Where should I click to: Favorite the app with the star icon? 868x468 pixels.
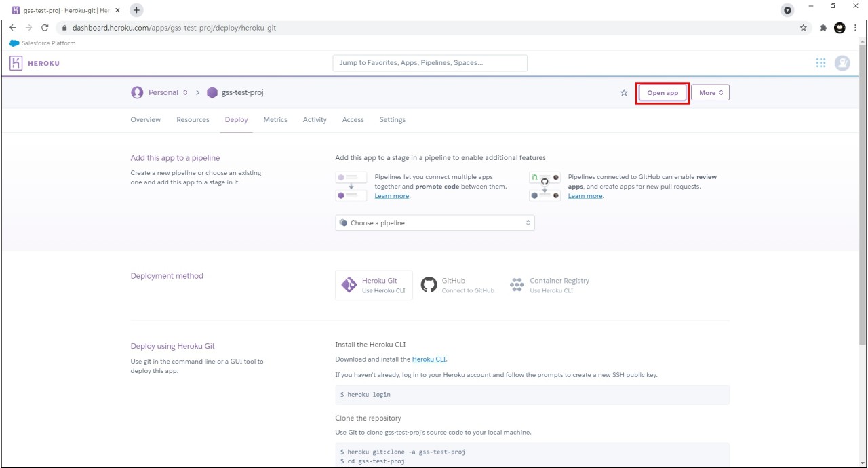tap(624, 93)
